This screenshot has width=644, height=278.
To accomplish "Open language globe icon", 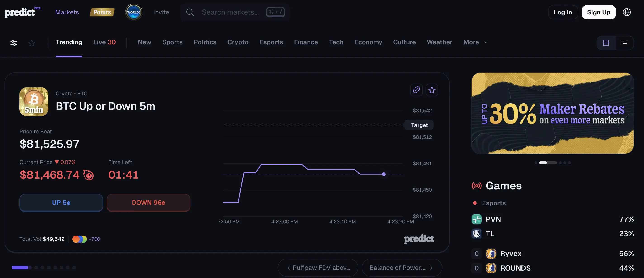I will pos(627,12).
